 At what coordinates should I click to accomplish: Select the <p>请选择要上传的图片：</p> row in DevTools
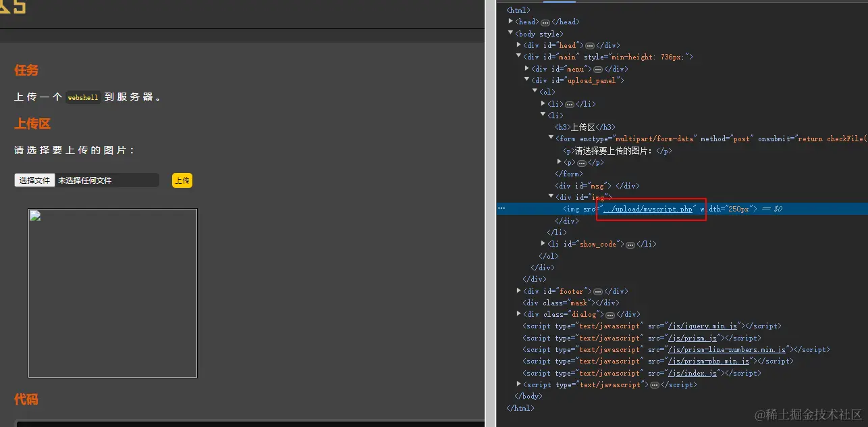pos(618,151)
